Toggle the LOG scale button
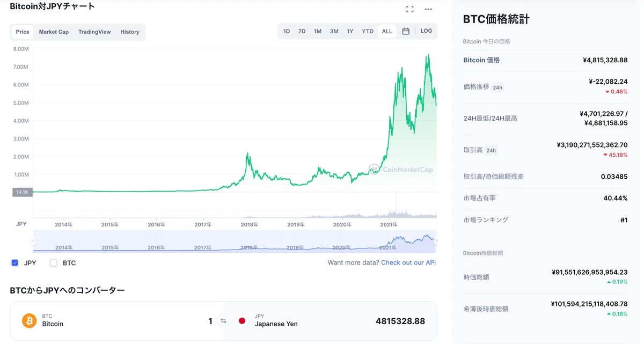644x344 pixels. [x=426, y=31]
